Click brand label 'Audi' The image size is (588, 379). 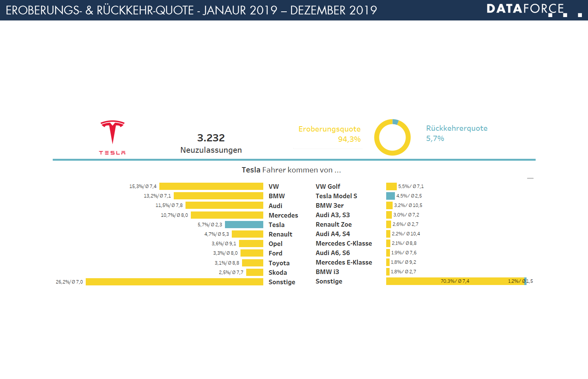tap(275, 206)
